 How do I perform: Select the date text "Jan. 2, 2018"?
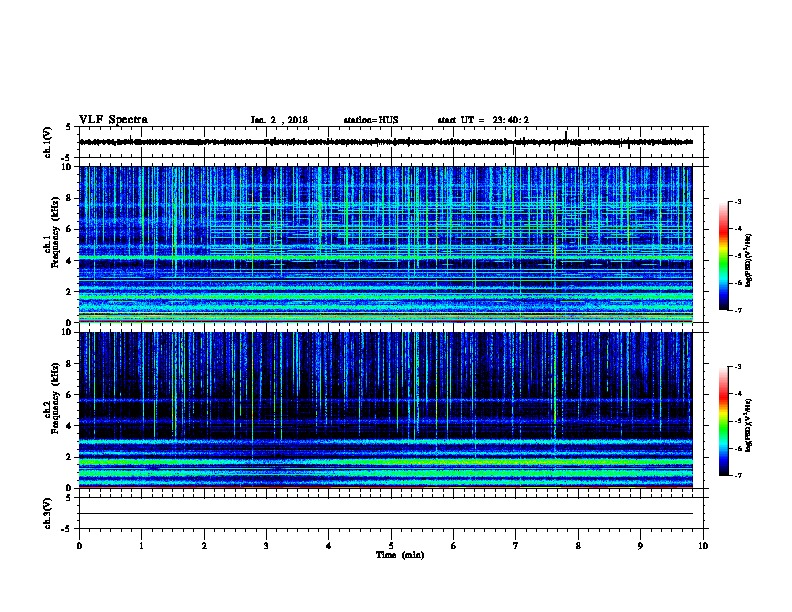tap(279, 120)
